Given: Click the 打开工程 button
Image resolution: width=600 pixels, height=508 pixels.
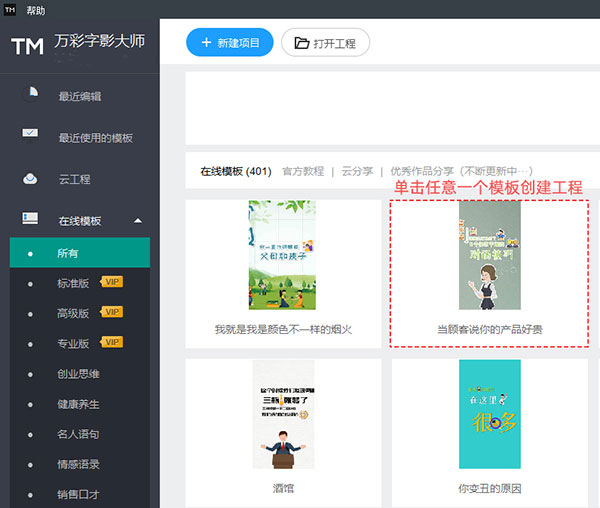Looking at the screenshot, I should 326,43.
